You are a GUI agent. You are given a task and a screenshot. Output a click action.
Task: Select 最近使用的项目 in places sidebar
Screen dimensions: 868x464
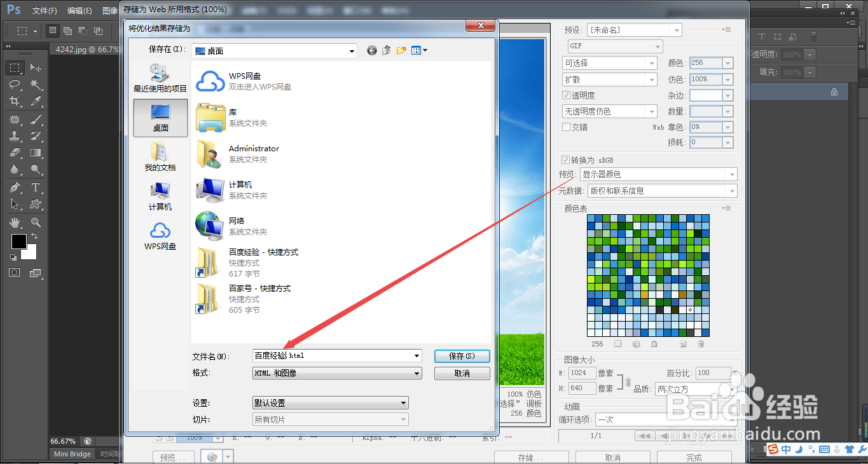pos(160,79)
